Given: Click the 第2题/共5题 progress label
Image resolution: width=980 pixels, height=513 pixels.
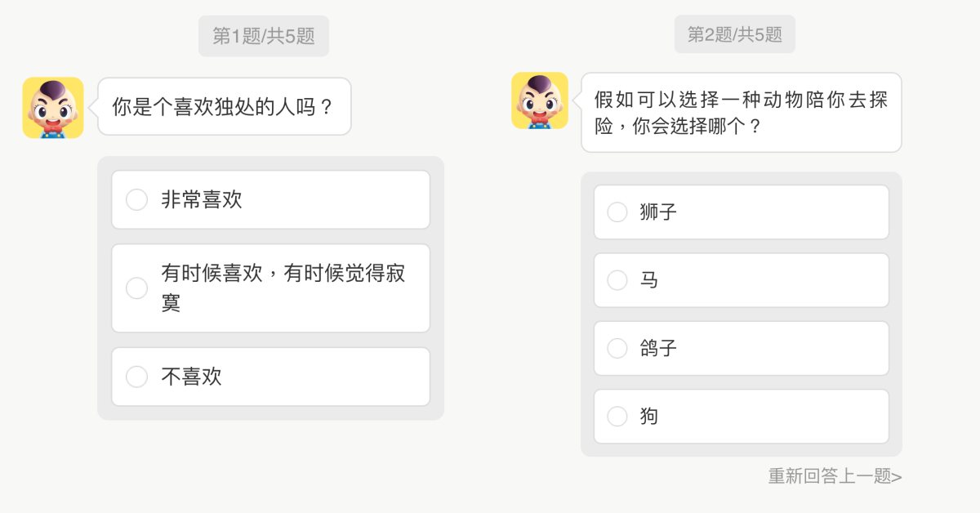Looking at the screenshot, I should pyautogui.click(x=734, y=34).
